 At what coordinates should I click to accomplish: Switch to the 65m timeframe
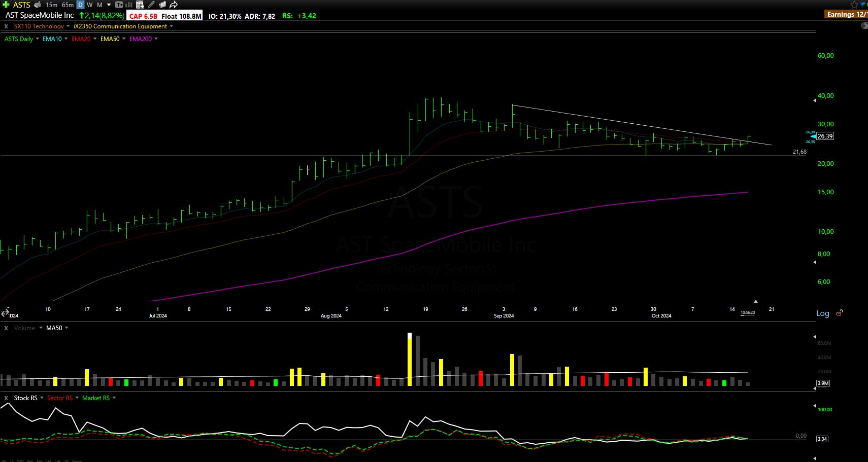[x=68, y=5]
